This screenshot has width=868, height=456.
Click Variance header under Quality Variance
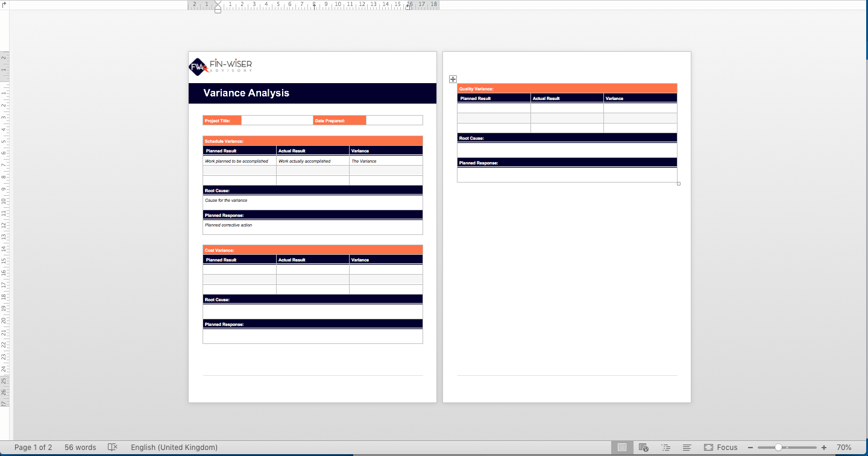[640, 98]
